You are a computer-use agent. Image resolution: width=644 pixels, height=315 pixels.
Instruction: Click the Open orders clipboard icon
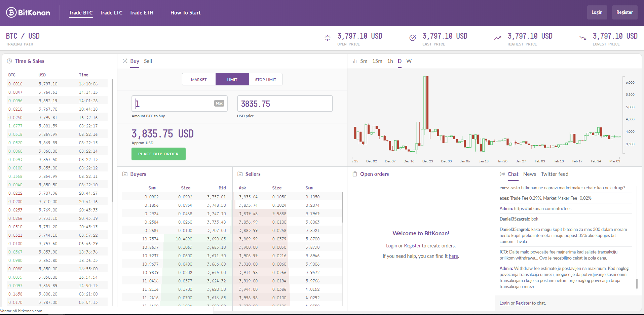[355, 174]
